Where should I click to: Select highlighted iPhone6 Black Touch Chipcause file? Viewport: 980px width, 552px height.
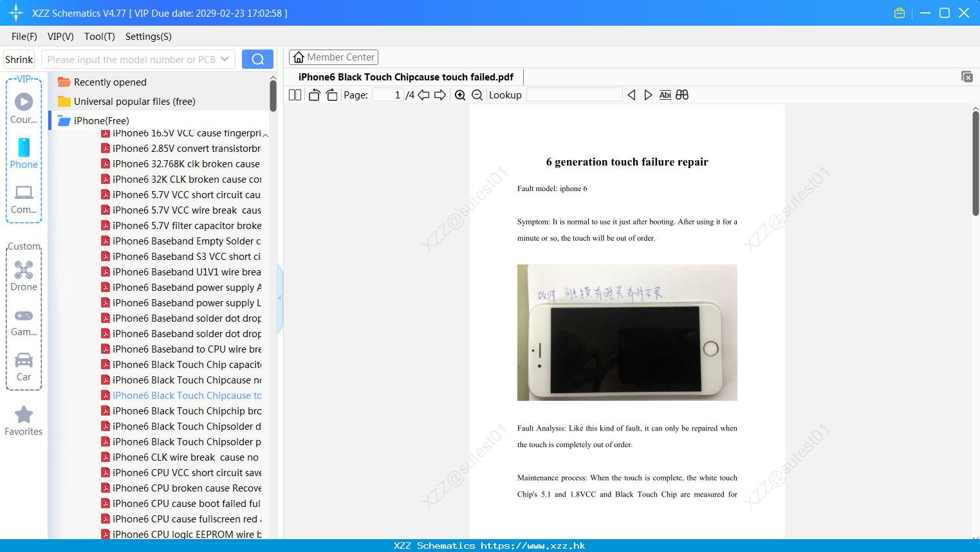pyautogui.click(x=181, y=396)
